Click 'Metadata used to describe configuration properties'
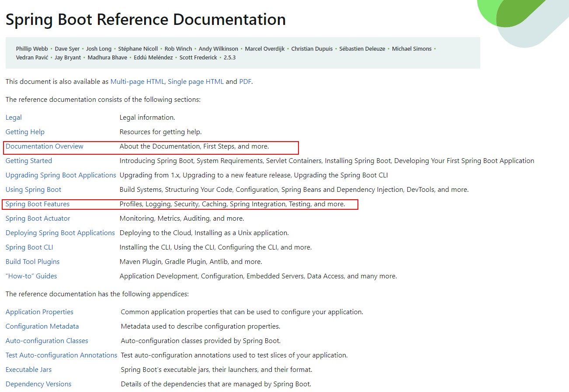Image resolution: width=569 pixels, height=392 pixels. click(x=200, y=326)
